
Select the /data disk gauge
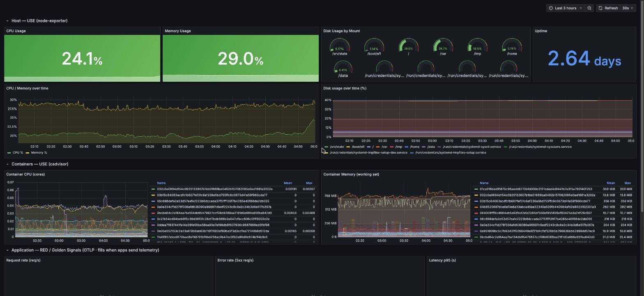click(343, 69)
